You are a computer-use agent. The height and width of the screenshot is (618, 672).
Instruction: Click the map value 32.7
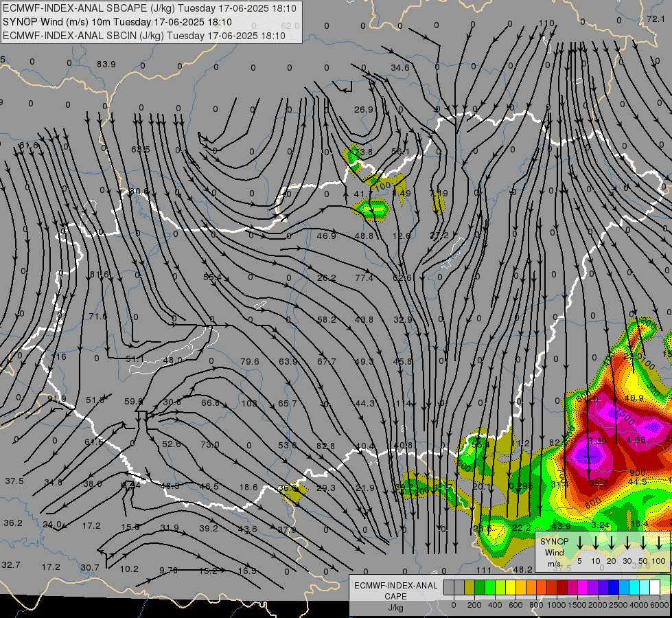[11, 565]
